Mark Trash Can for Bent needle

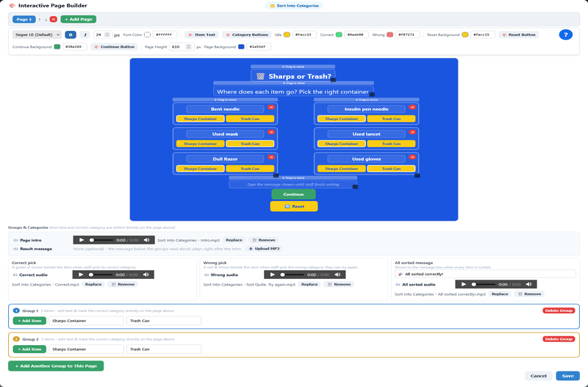point(250,118)
